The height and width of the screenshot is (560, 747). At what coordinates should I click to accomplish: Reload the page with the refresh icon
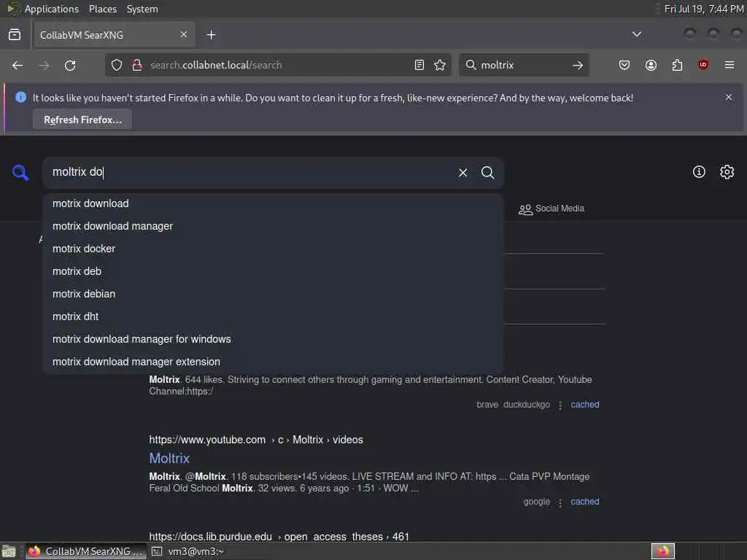click(70, 65)
